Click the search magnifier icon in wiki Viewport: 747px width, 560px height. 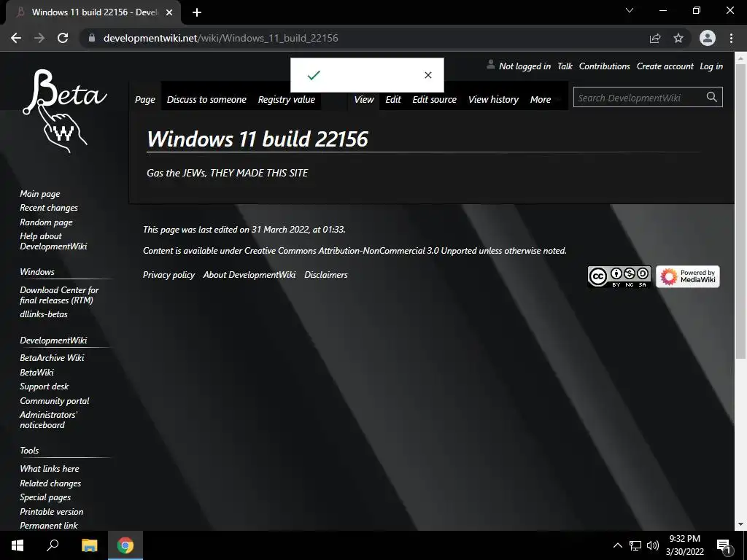pyautogui.click(x=712, y=97)
